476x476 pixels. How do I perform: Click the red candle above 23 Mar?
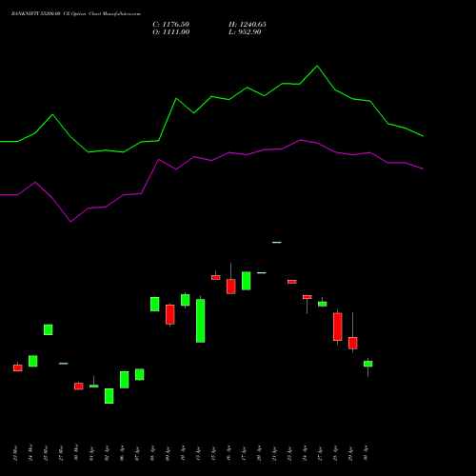click(x=18, y=367)
